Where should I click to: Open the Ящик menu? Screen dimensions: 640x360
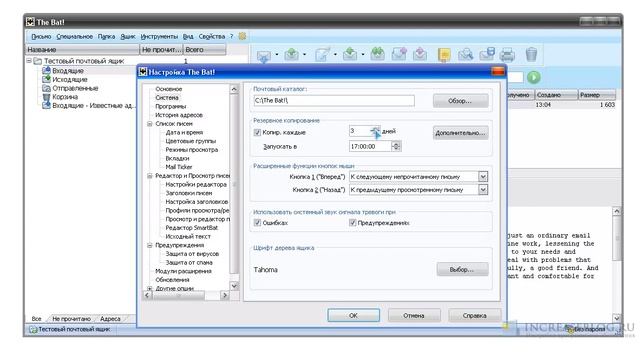tap(128, 36)
